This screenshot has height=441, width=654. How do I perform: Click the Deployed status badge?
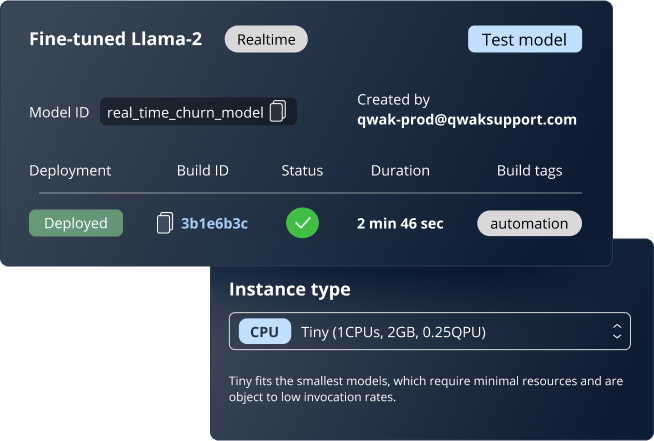(x=76, y=223)
